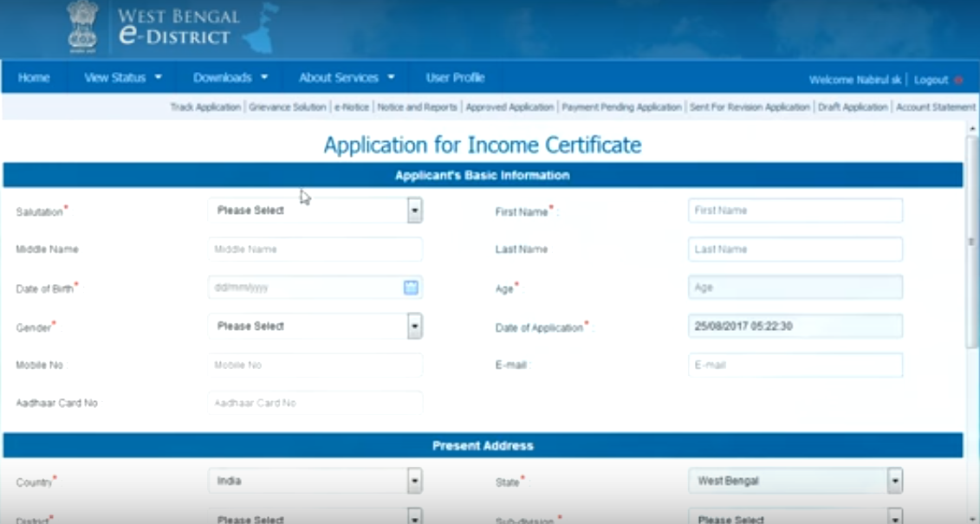Screen dimensions: 980x524
Task: Go to User Profile
Action: [x=453, y=78]
